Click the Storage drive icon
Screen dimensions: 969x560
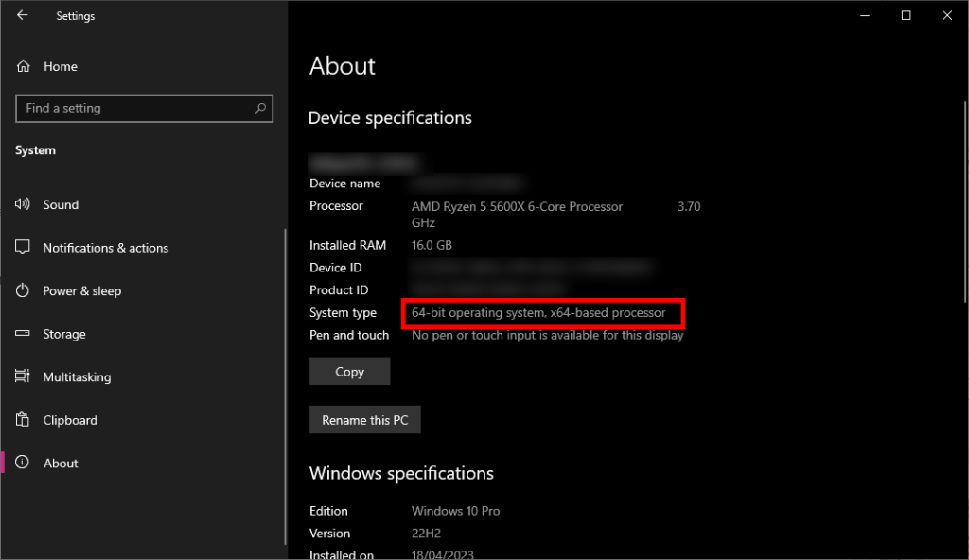coord(23,334)
